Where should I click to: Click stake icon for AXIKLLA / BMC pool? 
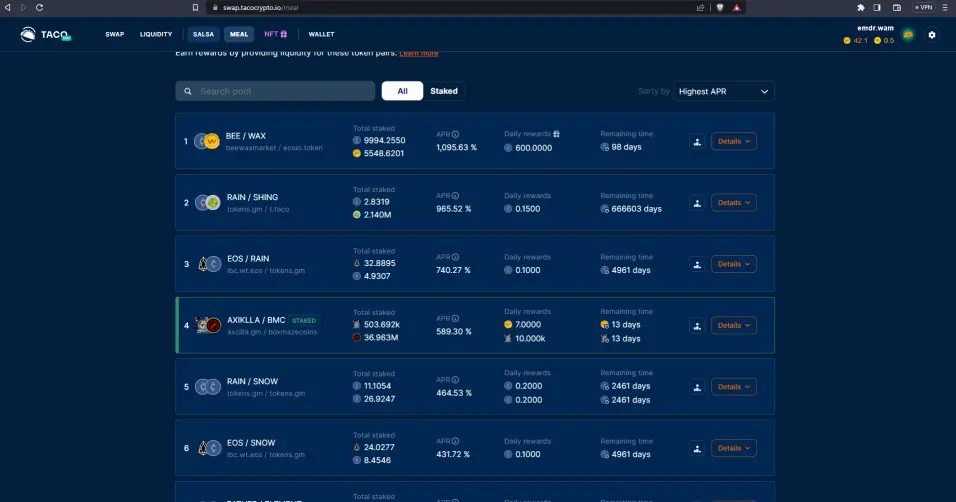click(697, 326)
